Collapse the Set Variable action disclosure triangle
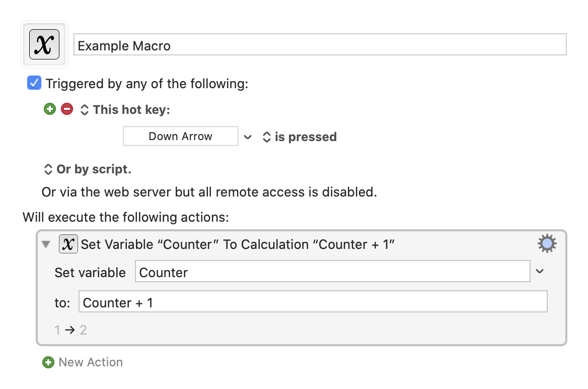 (x=46, y=244)
